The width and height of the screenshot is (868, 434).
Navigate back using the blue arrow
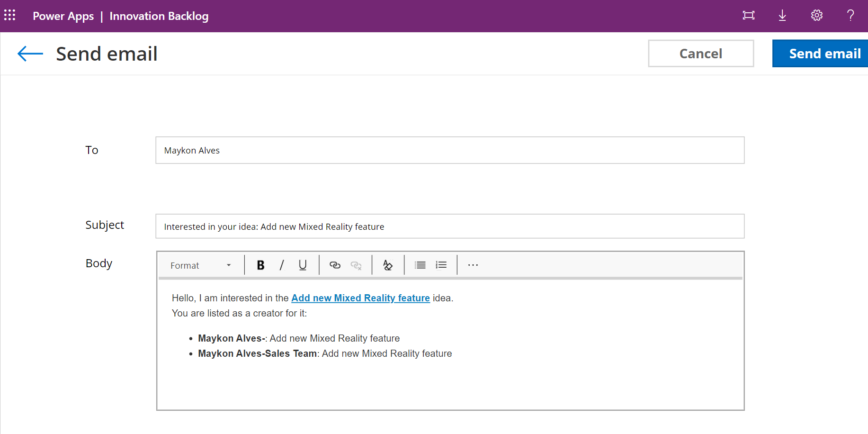(29, 54)
